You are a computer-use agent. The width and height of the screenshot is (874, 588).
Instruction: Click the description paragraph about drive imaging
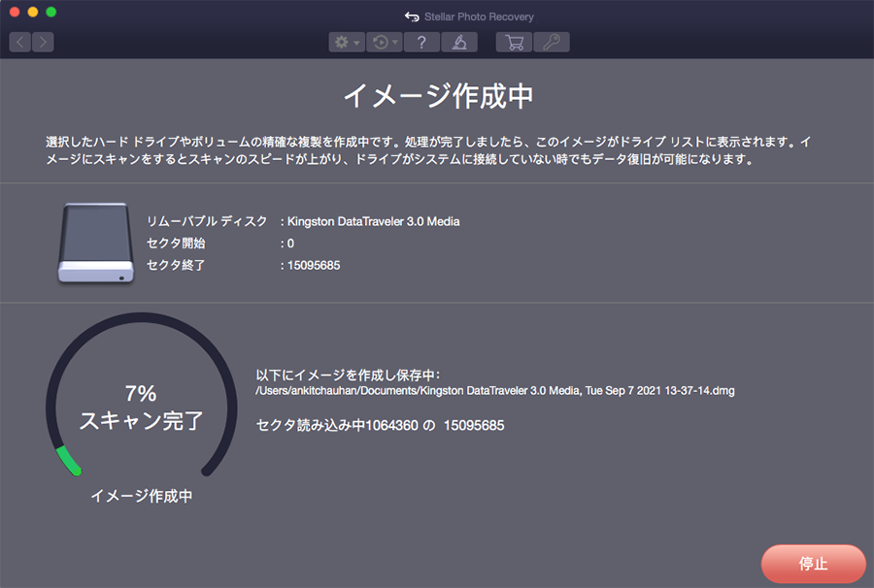pos(428,150)
